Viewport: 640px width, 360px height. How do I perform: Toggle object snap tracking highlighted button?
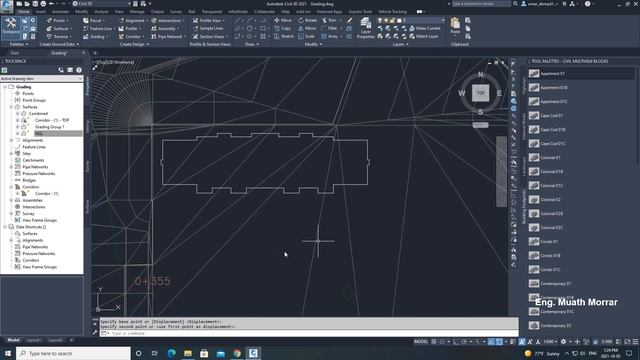pyautogui.click(x=491, y=342)
